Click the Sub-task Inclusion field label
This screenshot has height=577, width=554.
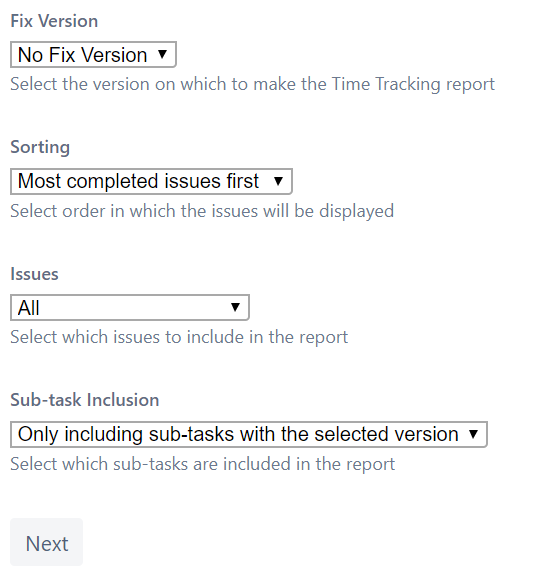(85, 400)
